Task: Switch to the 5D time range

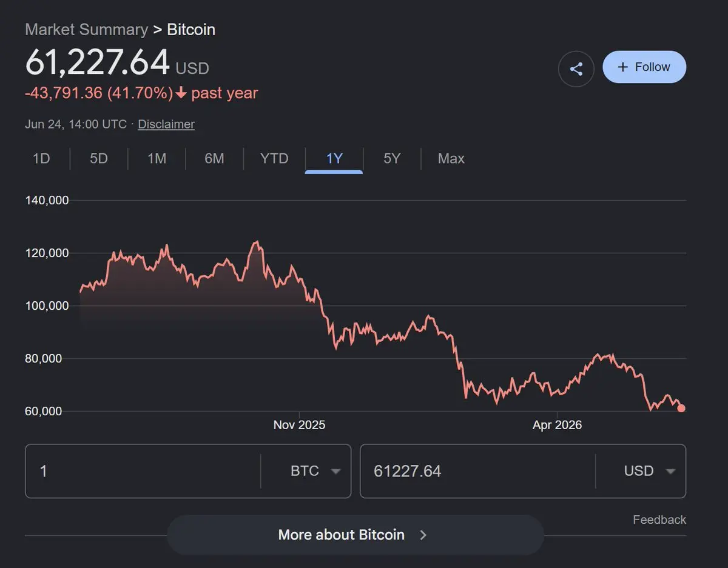Action: pyautogui.click(x=99, y=159)
